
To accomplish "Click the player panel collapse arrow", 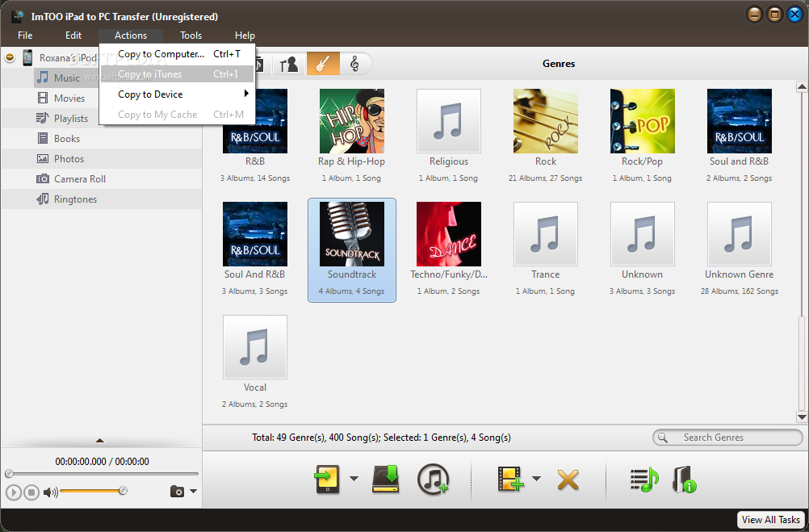I will click(100, 440).
